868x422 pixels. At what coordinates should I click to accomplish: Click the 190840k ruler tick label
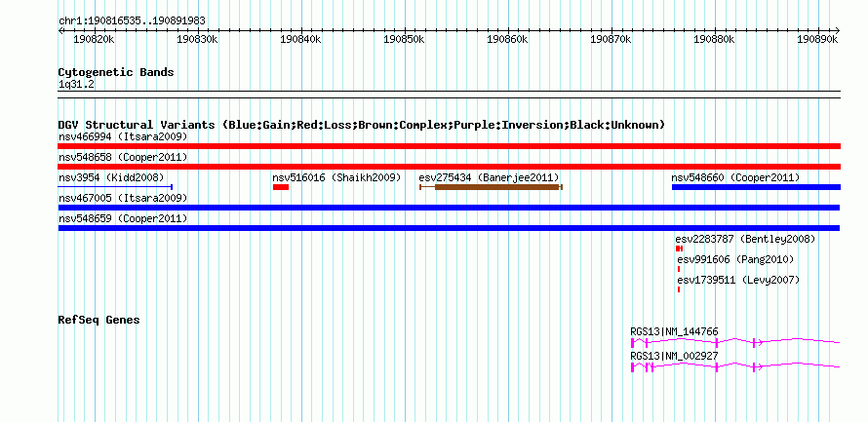click(x=300, y=40)
